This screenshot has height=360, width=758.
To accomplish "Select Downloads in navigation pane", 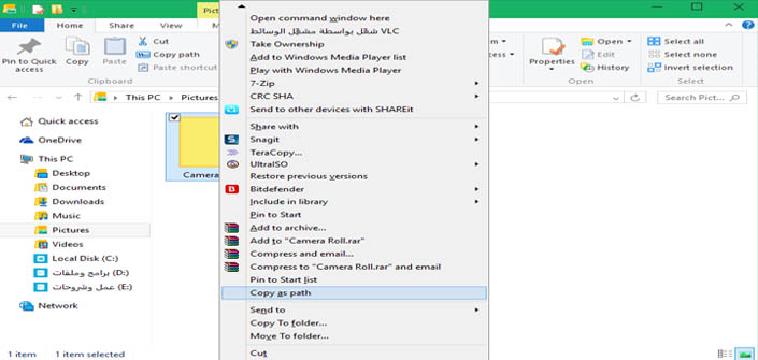I will point(78,202).
